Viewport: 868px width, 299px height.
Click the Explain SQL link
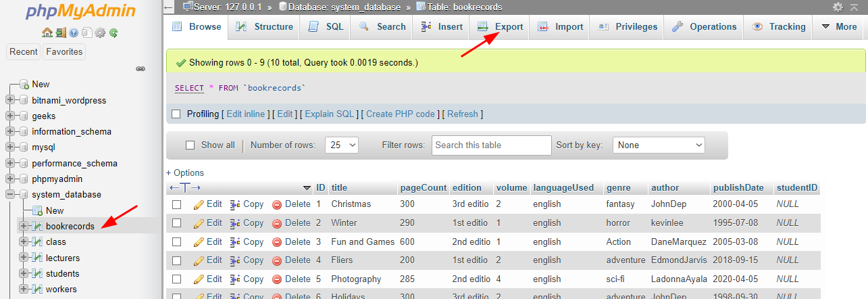(x=330, y=114)
